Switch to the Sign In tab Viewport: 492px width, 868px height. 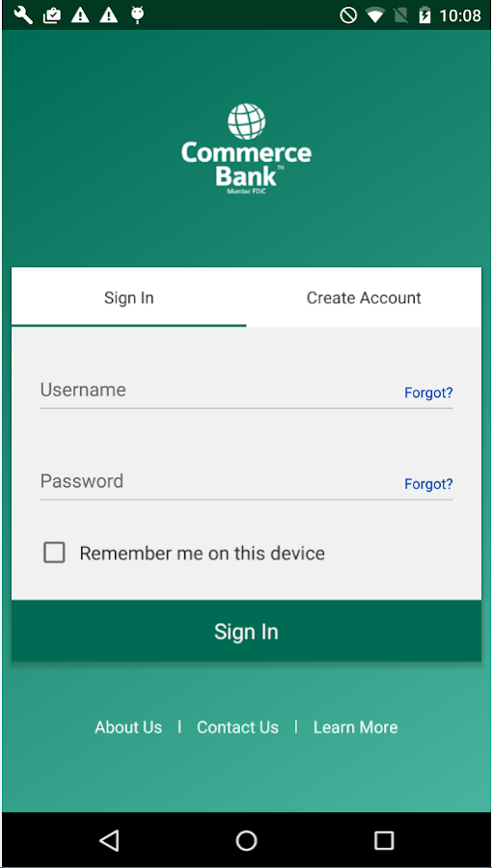click(129, 297)
